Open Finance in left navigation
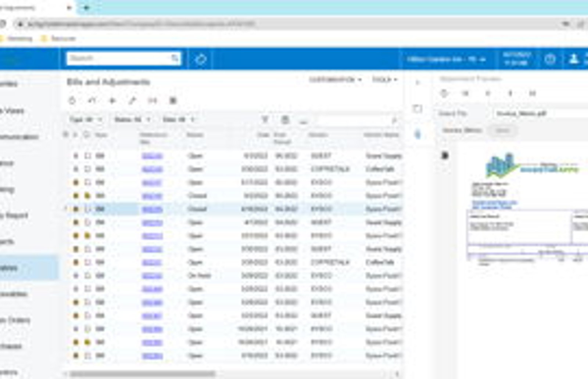 pyautogui.click(x=7, y=163)
